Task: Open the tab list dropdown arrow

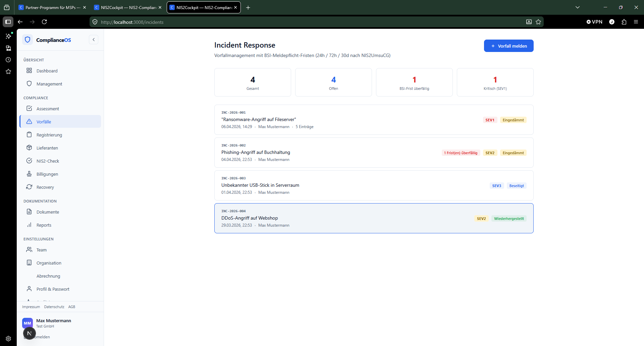Action: (578, 7)
